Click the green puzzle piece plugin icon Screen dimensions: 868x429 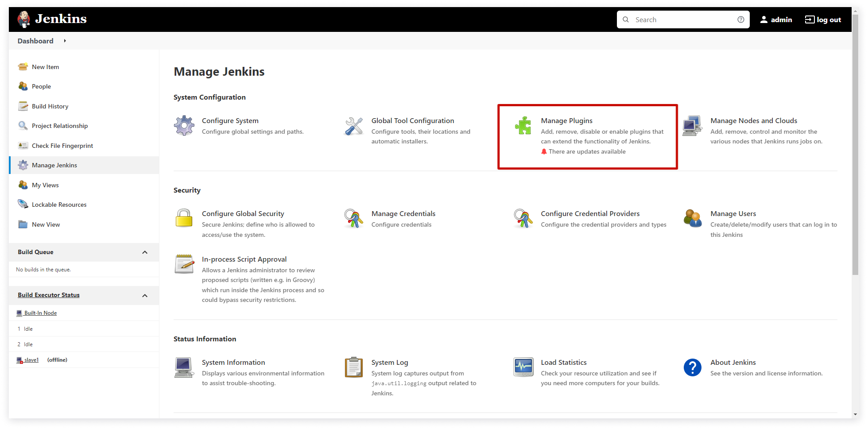(x=523, y=126)
